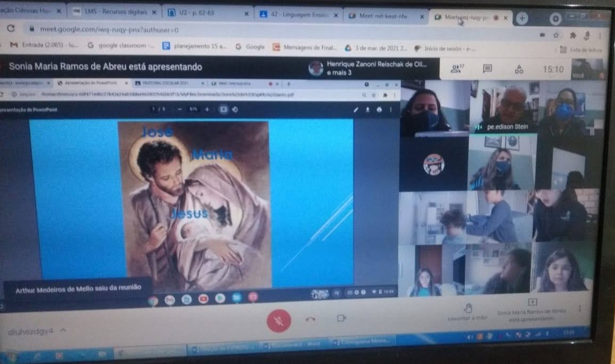Image resolution: width=615 pixels, height=364 pixels.
Task: Open the Chrome three-dot menu
Action: coord(600,36)
